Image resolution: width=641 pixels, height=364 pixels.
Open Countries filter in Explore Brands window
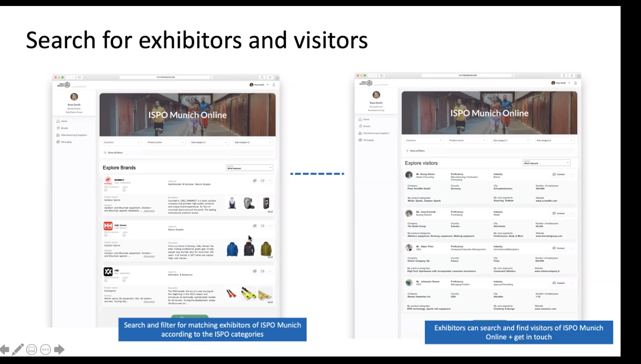(x=122, y=142)
